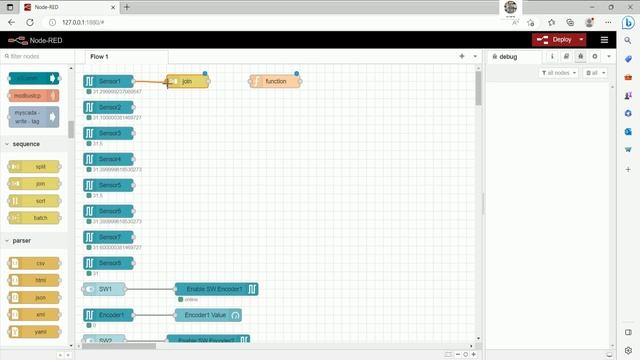Click the filter nodes search field
Image resolution: width=640 pixels, height=360 pixels.
pyautogui.click(x=38, y=56)
